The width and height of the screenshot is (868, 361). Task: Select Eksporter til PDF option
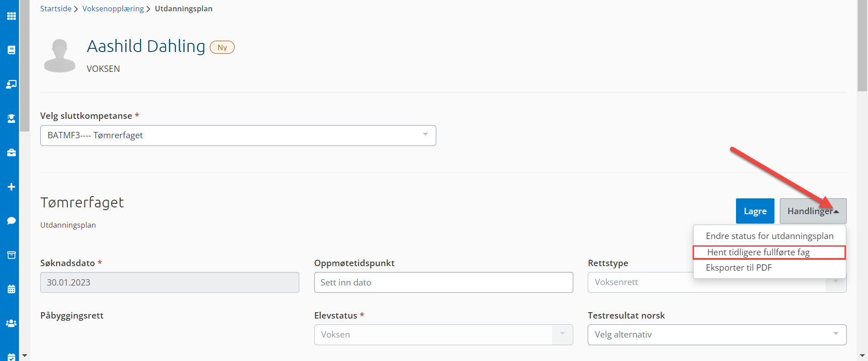pos(769,267)
